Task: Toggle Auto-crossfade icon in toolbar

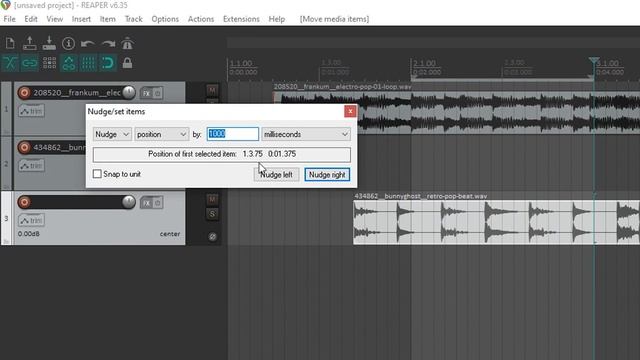Action: (10, 63)
